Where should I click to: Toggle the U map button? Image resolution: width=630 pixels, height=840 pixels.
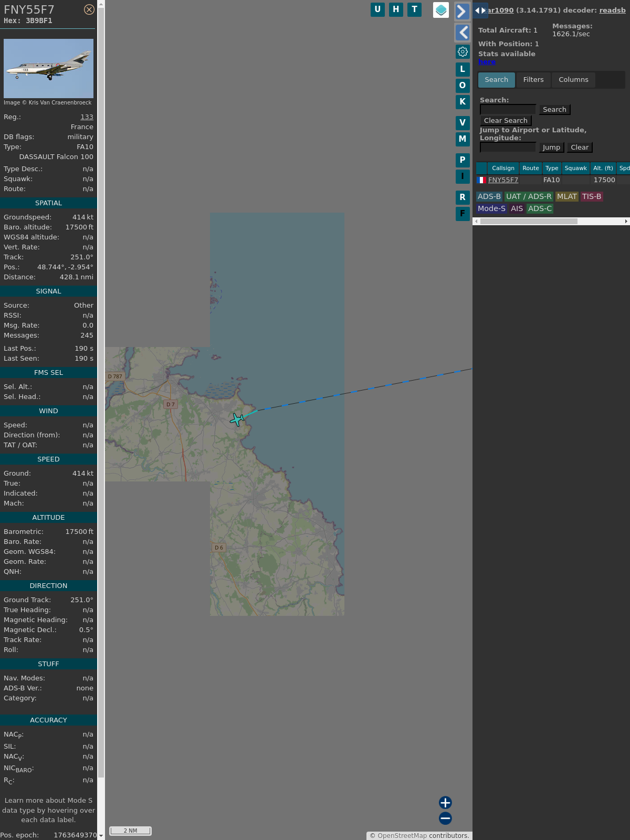tap(377, 9)
